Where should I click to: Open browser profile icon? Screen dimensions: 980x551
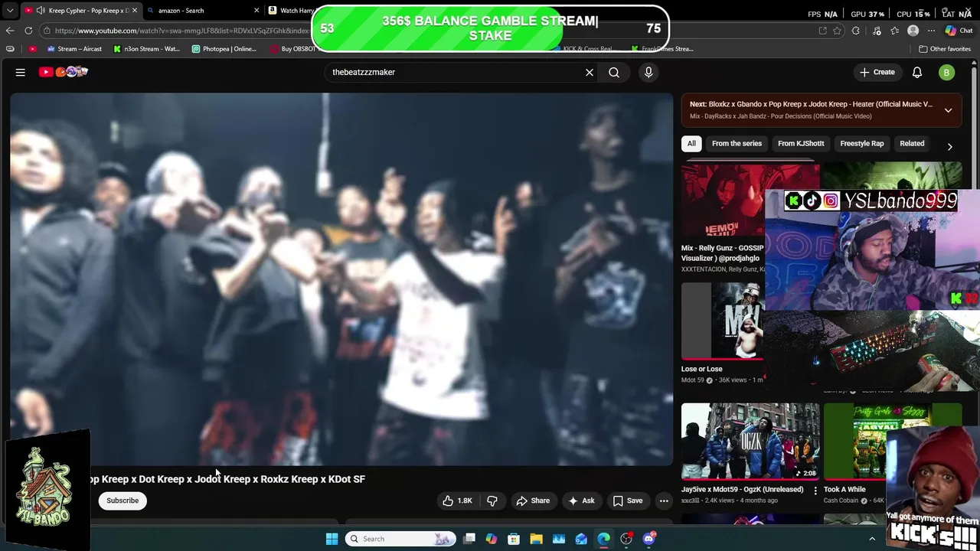coord(913,31)
